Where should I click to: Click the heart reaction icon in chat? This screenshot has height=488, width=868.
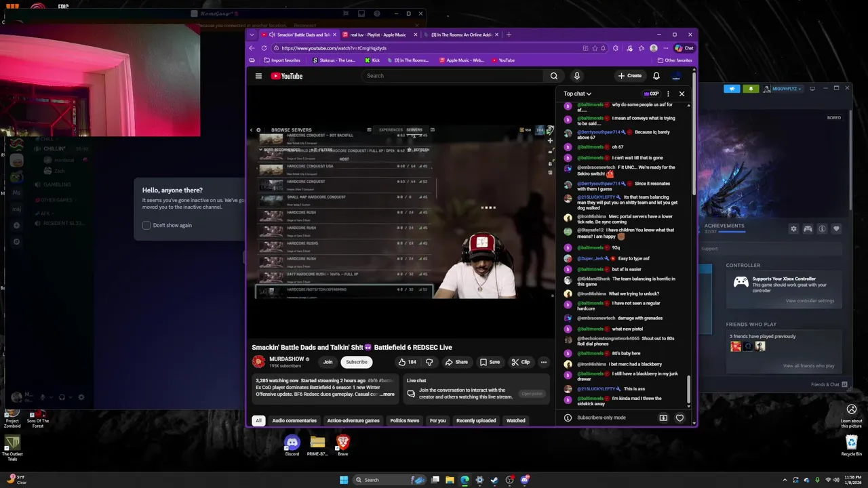[679, 418]
